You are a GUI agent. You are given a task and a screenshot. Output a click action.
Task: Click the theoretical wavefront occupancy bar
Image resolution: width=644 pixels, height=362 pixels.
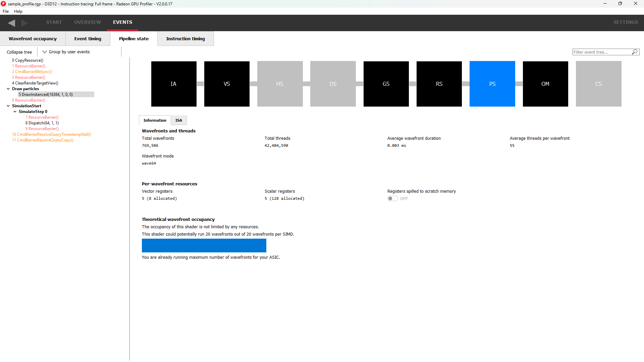(204, 245)
